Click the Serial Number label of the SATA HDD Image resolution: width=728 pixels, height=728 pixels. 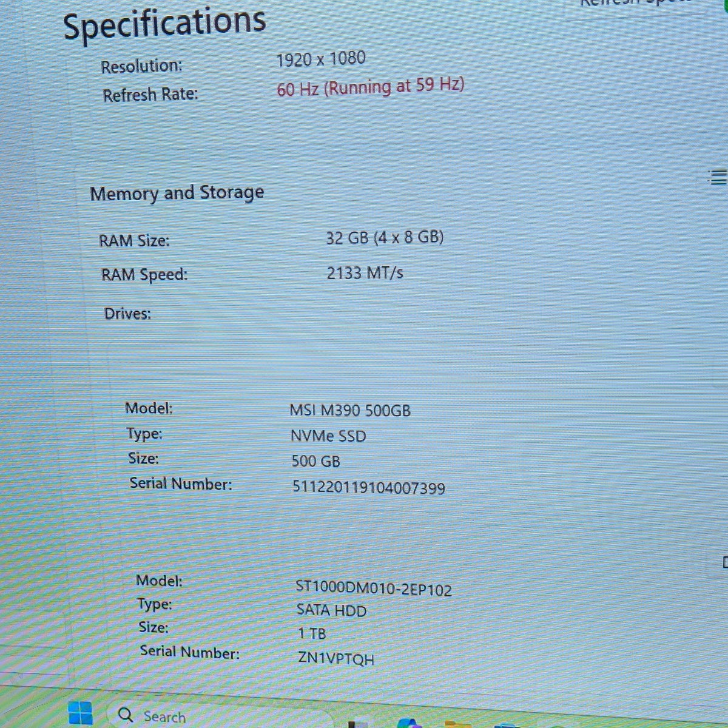pyautogui.click(x=190, y=652)
